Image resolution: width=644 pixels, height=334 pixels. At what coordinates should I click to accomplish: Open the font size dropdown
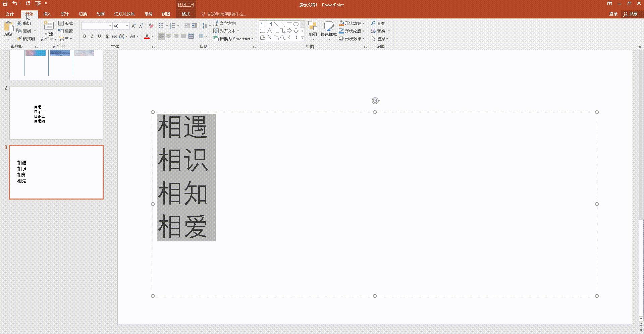point(126,26)
